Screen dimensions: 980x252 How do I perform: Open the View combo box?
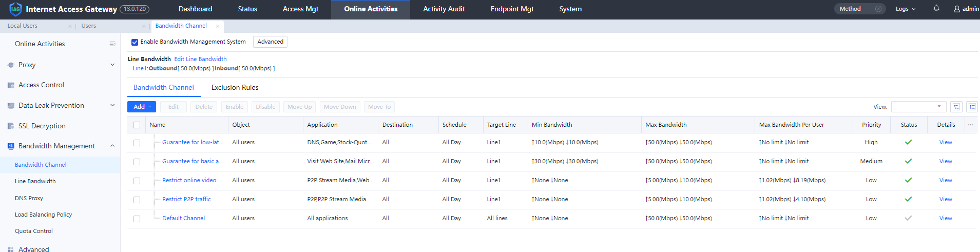(918, 107)
